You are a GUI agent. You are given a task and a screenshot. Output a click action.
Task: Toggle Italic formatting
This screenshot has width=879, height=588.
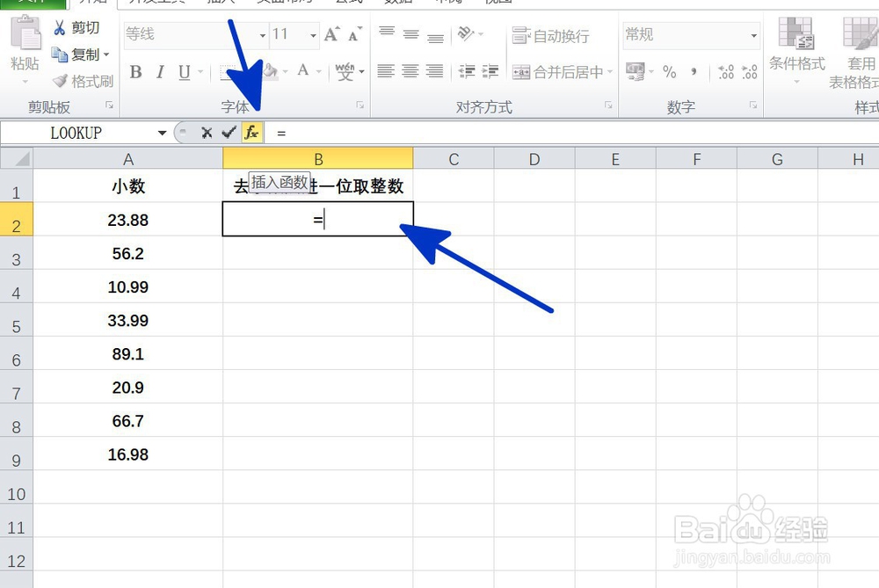coord(160,72)
